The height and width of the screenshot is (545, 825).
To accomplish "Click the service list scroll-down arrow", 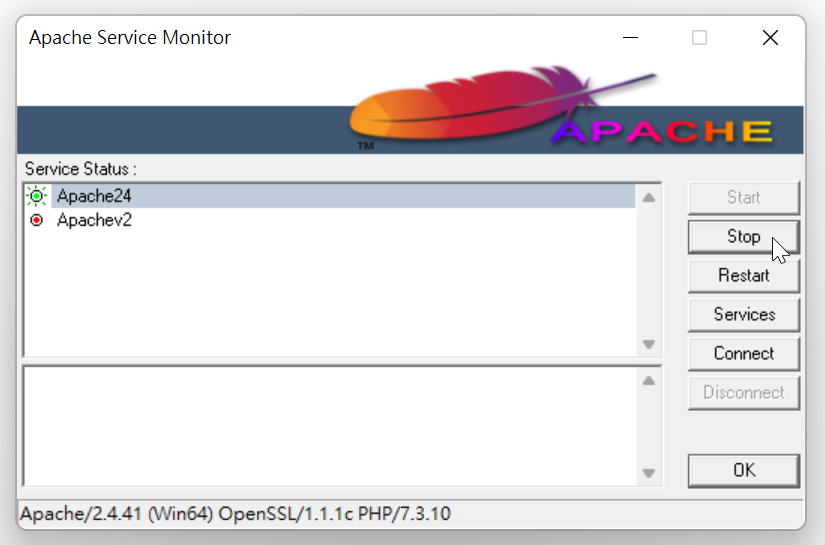I will [649, 344].
